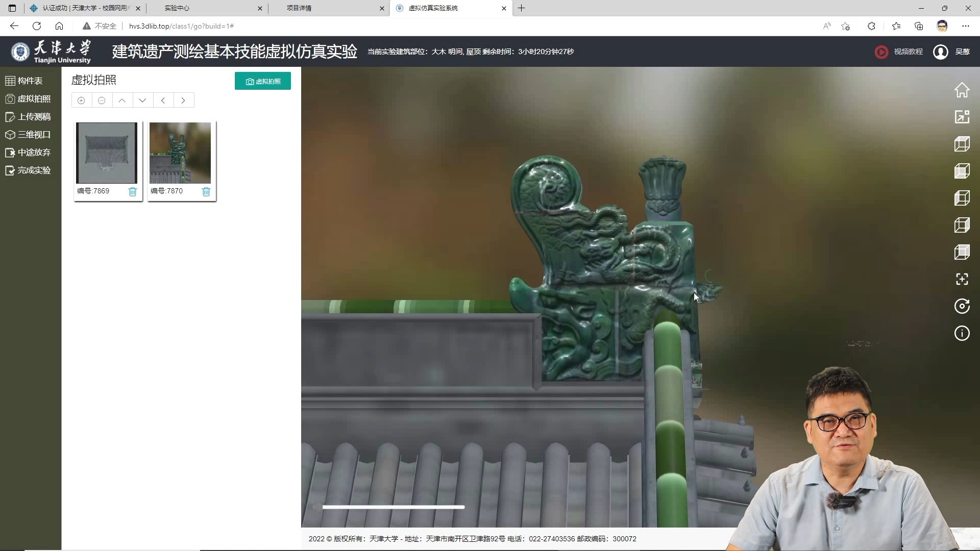
Task: Click the fullscreen expand icon in viewport
Action: [962, 117]
